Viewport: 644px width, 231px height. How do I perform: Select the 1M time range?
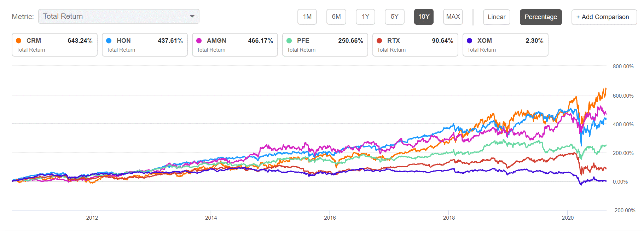click(x=307, y=17)
